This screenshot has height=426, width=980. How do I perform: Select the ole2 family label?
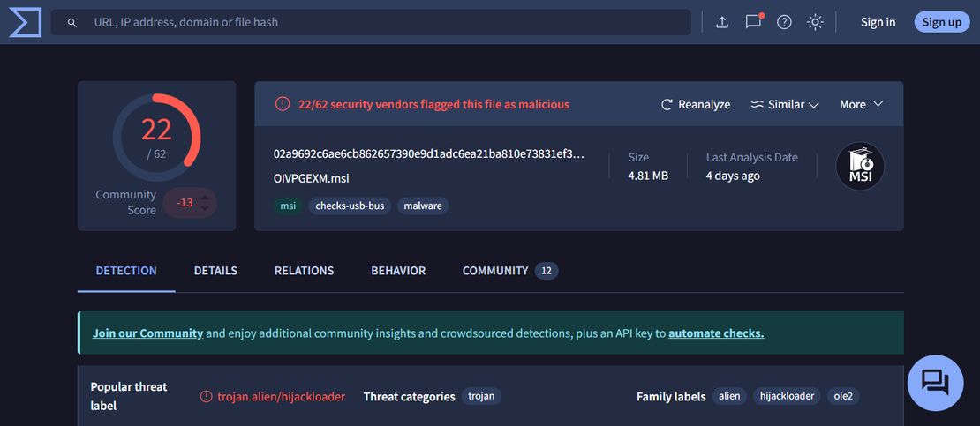pyautogui.click(x=843, y=396)
